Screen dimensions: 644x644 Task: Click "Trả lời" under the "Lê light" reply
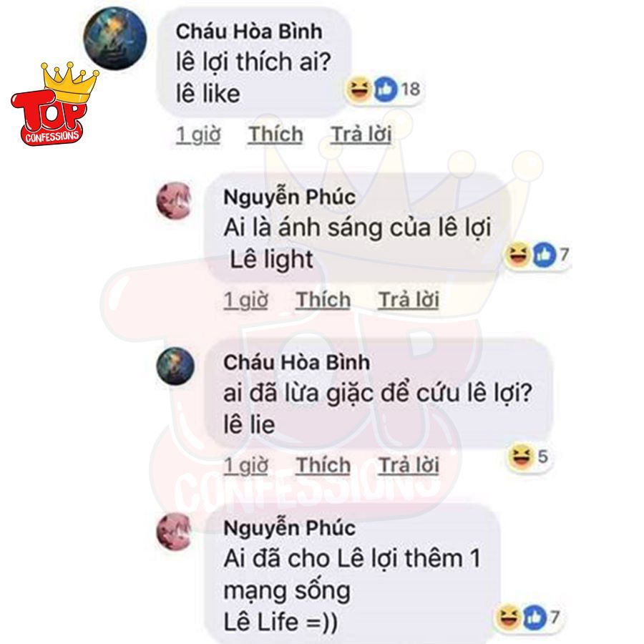[409, 299]
